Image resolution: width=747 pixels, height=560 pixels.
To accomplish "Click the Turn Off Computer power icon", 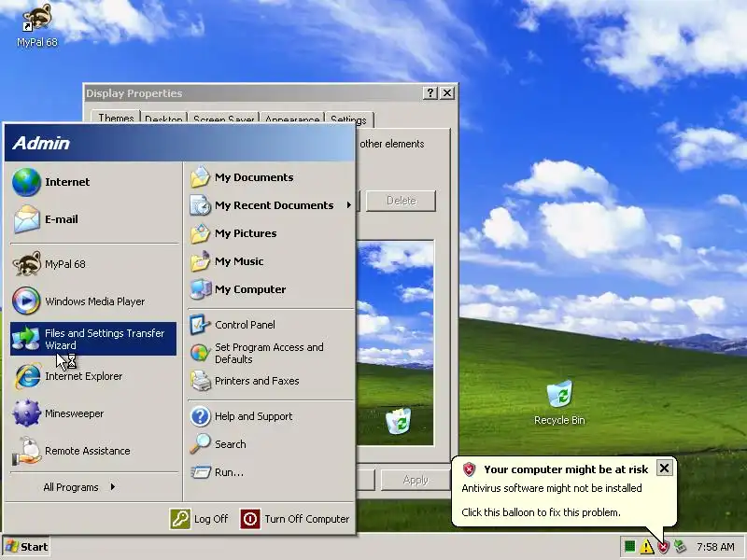I will click(x=250, y=519).
